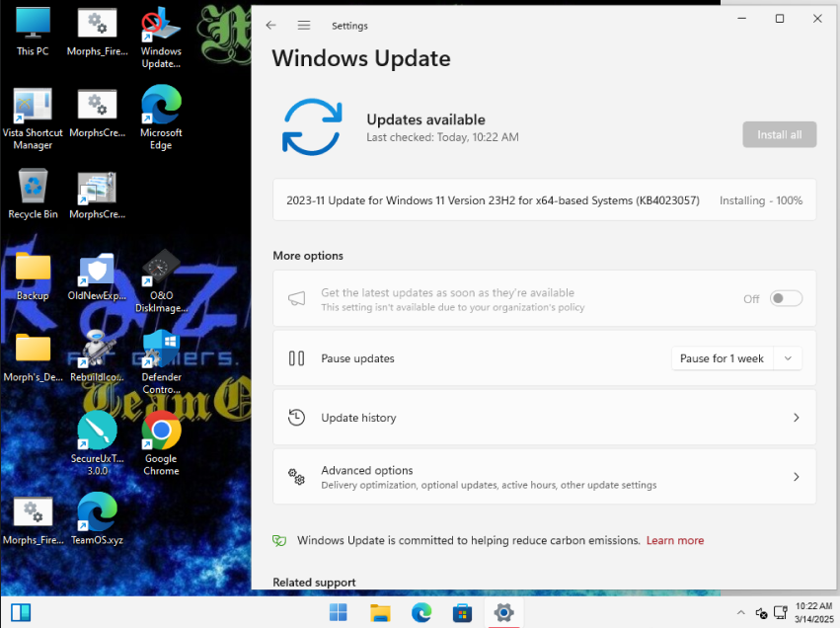Open Advanced options page
This screenshot has height=628, width=840.
click(x=544, y=477)
